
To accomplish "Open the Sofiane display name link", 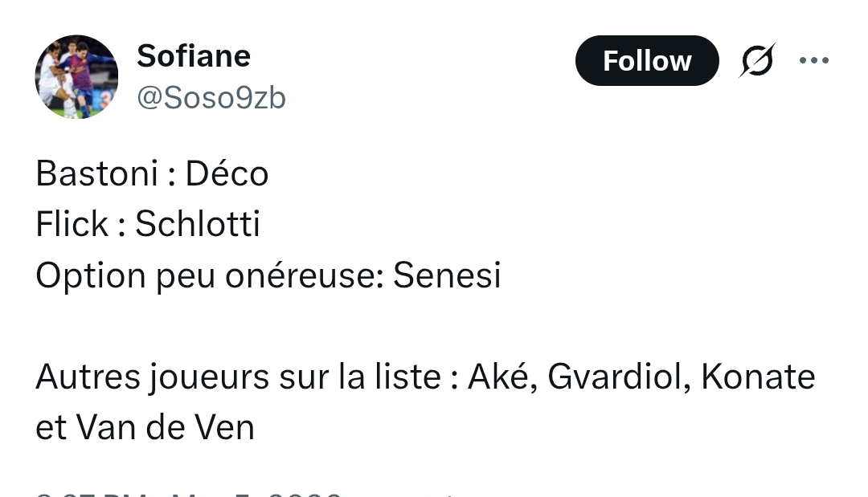I will click(194, 56).
